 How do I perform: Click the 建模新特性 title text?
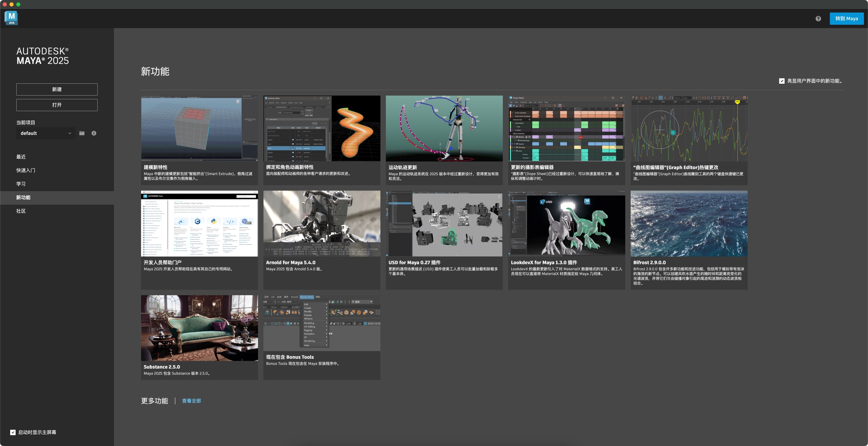tap(156, 167)
